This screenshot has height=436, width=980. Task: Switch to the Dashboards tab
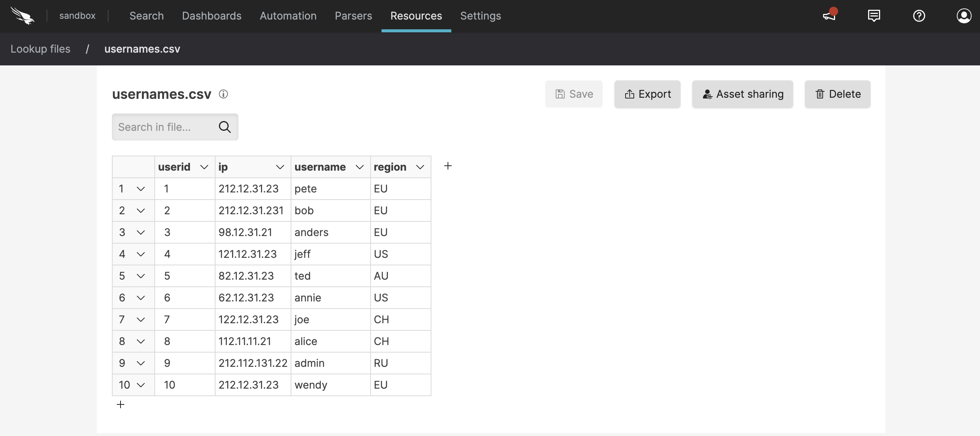coord(211,16)
